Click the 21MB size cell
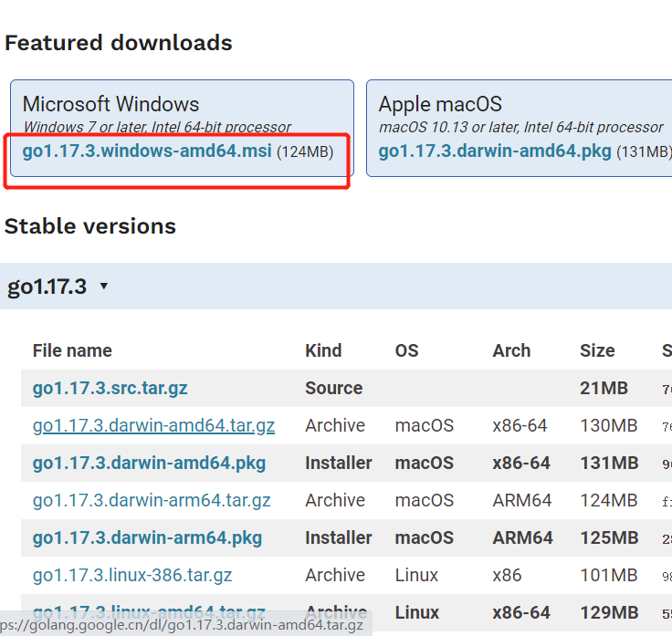This screenshot has height=636, width=672. point(604,388)
